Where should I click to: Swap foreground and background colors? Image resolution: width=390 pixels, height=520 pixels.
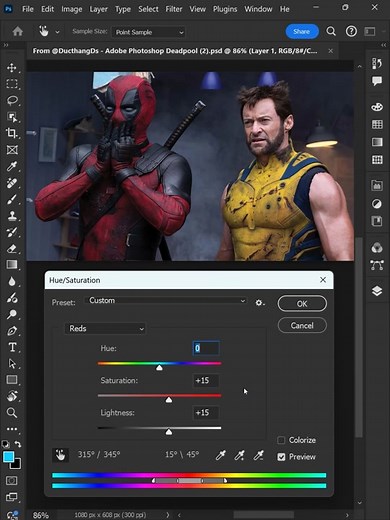point(18,444)
